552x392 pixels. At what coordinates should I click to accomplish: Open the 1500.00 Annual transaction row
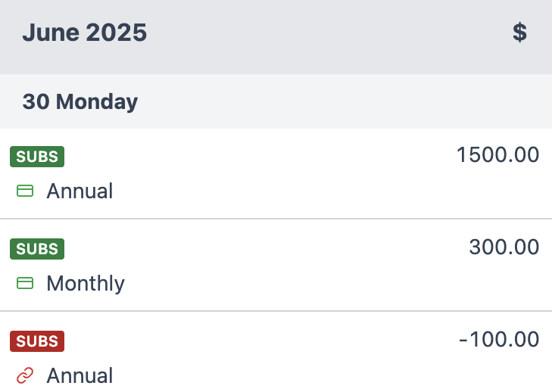point(276,174)
